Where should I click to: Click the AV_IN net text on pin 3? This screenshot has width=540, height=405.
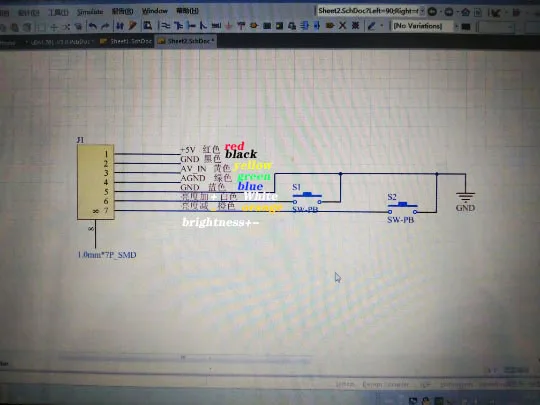pyautogui.click(x=194, y=169)
